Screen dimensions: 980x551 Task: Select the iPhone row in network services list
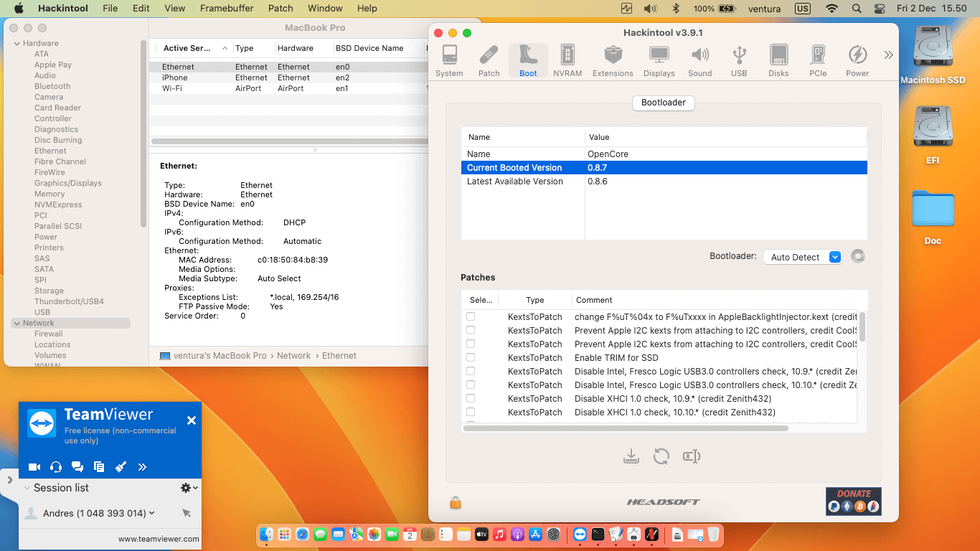tap(288, 77)
